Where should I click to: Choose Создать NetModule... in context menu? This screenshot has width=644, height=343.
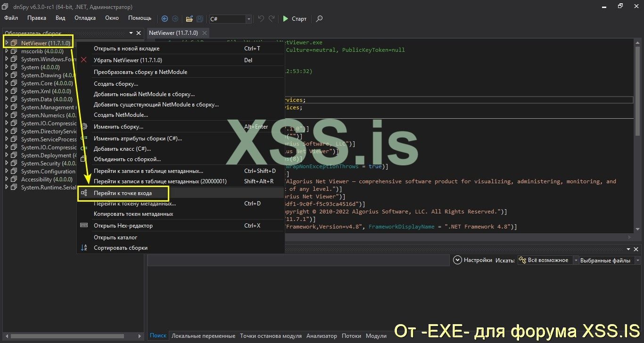[181, 115]
